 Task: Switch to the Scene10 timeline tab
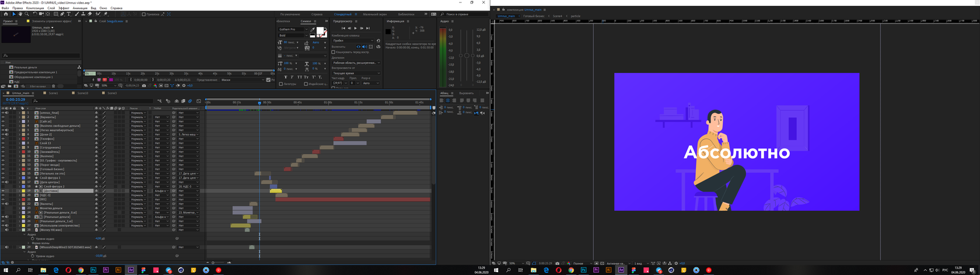click(x=83, y=93)
